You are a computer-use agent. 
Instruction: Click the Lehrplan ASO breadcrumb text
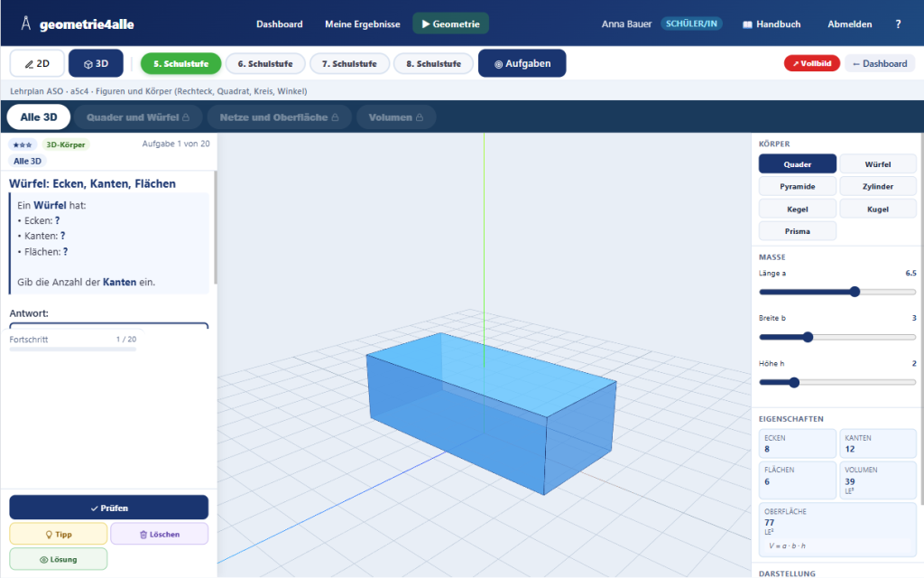point(159,91)
